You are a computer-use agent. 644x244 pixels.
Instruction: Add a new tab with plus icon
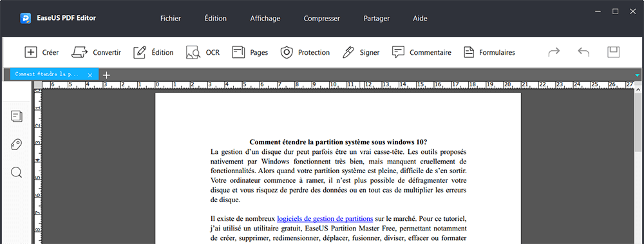point(106,75)
